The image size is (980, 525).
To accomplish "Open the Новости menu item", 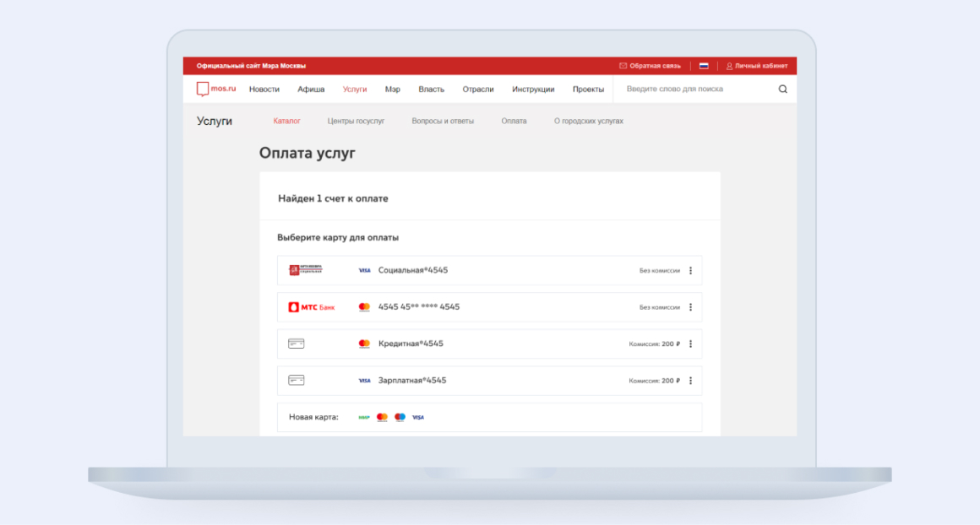I will [x=264, y=89].
